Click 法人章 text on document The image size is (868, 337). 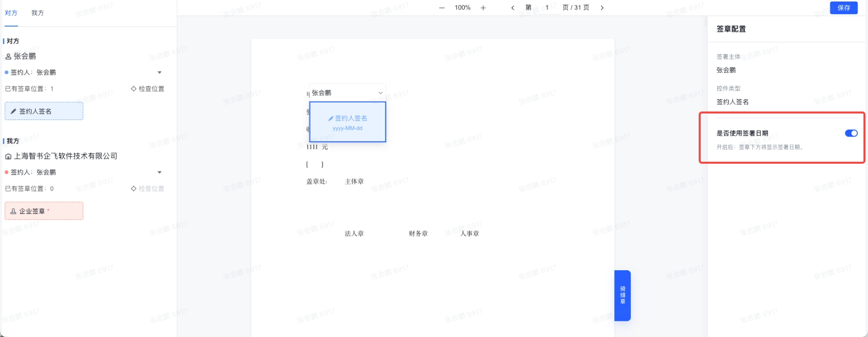click(354, 234)
